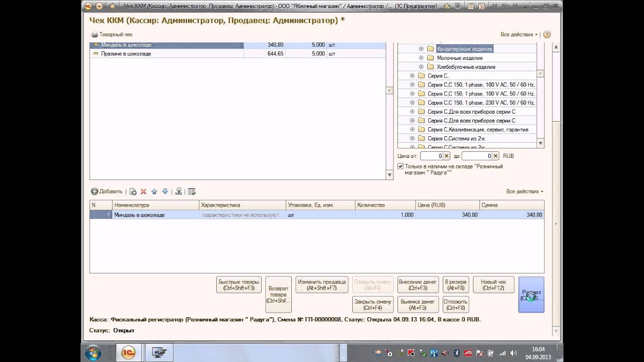Click the Закрыть смену button
This screenshot has width=644, height=362.
pos(372,305)
